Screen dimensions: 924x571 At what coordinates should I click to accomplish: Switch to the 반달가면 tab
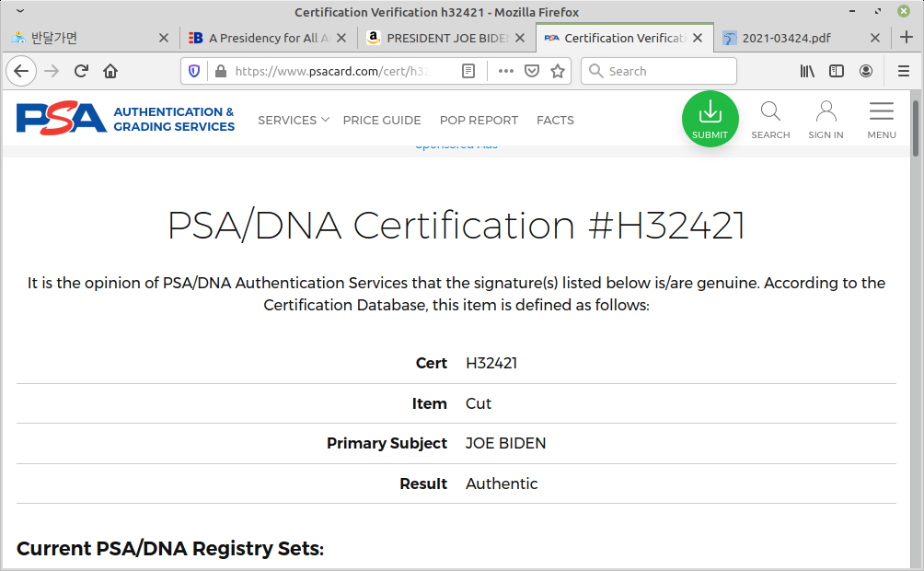[89, 38]
